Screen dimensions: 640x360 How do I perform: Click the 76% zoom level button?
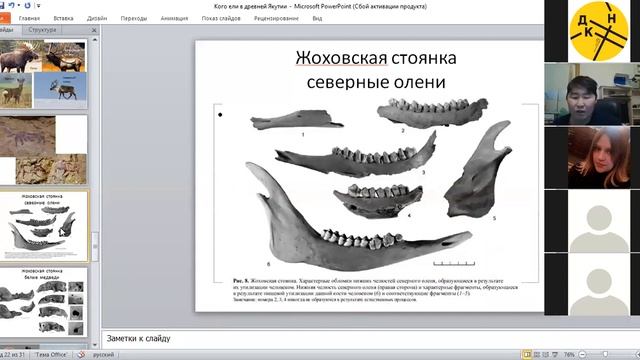pyautogui.click(x=569, y=355)
